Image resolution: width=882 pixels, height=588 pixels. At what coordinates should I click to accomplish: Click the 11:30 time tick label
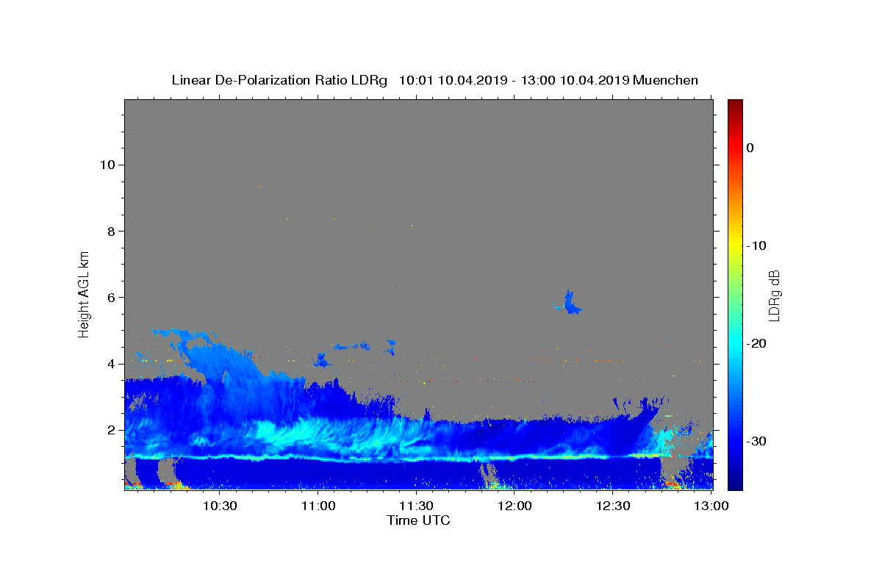click(417, 506)
